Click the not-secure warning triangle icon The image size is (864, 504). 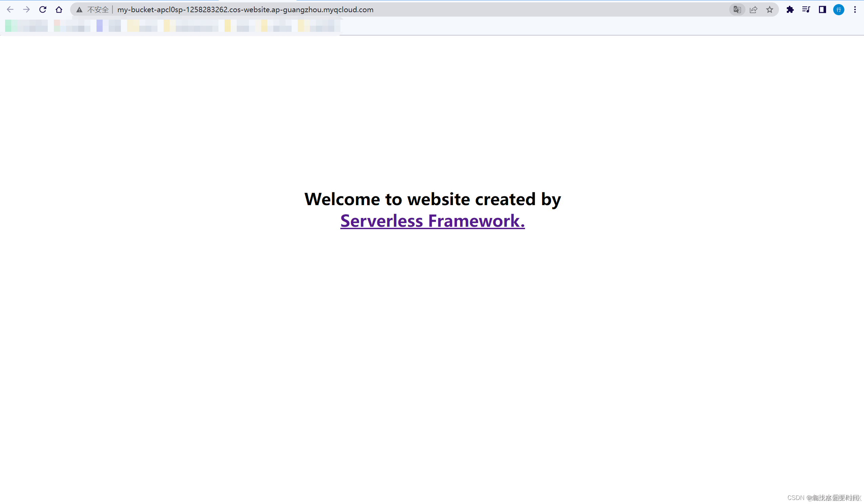tap(79, 10)
